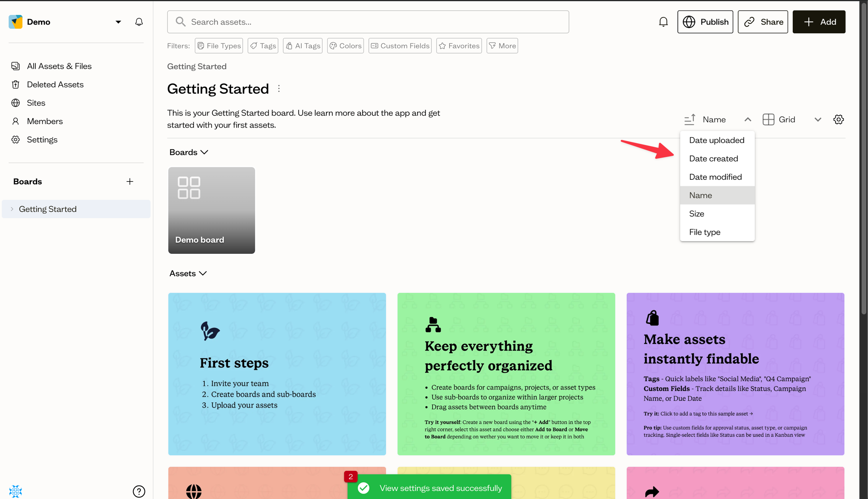868x499 pixels.
Task: Open the Colors filter
Action: [345, 46]
